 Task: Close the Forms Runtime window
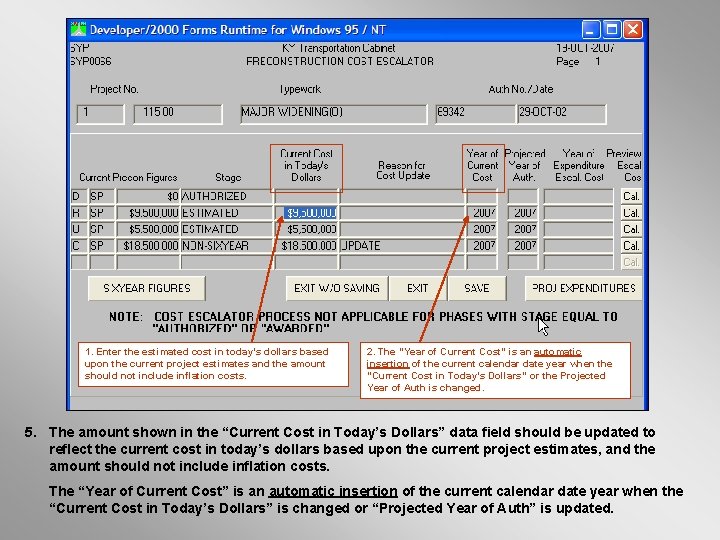click(633, 29)
